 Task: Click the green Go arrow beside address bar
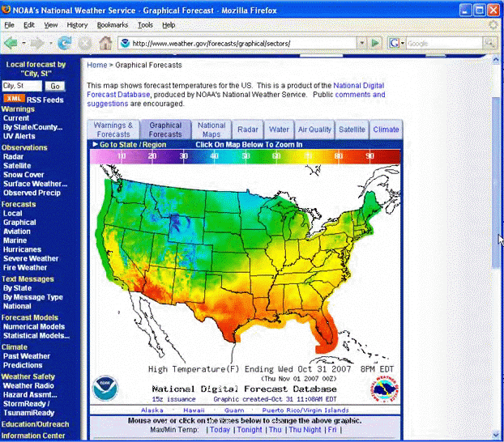coord(375,43)
